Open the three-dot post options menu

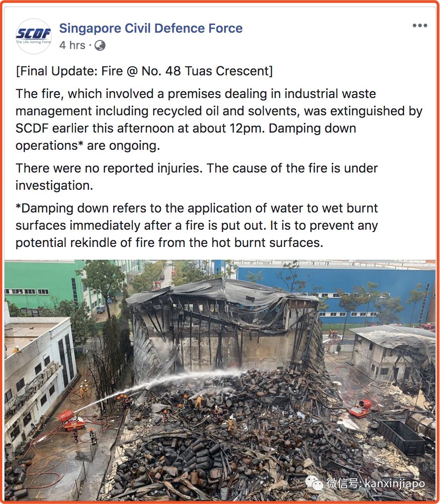point(420,25)
